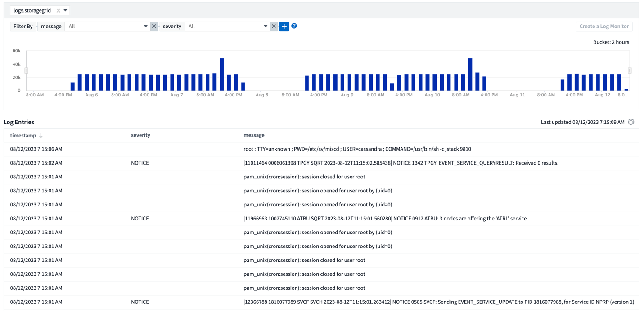Click the Filter By label button
The image size is (644, 311).
coord(23,27)
